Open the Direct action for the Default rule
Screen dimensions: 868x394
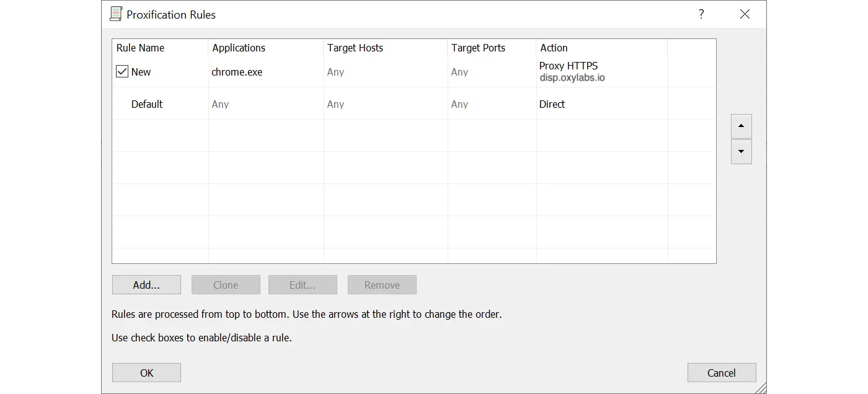click(552, 104)
